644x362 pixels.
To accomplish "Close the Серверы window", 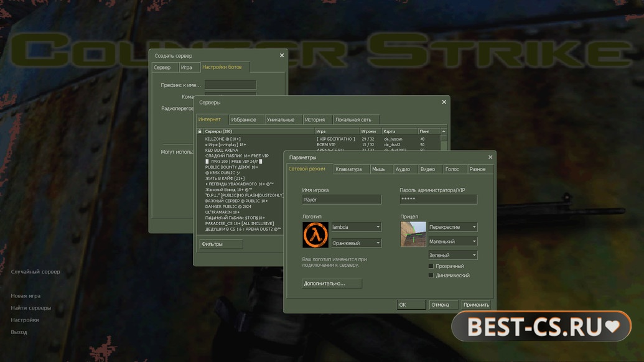I will tap(444, 102).
